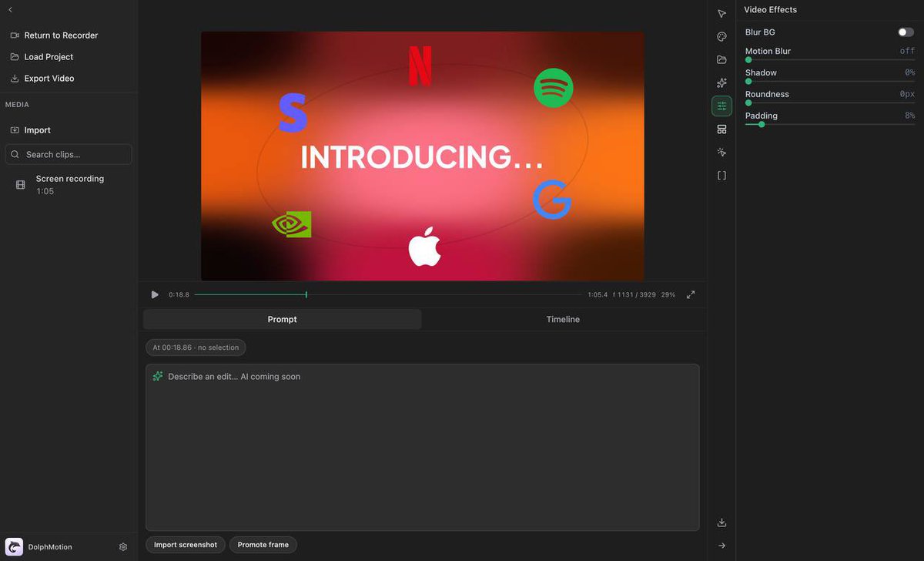Click the back chevron at top left

pos(10,10)
